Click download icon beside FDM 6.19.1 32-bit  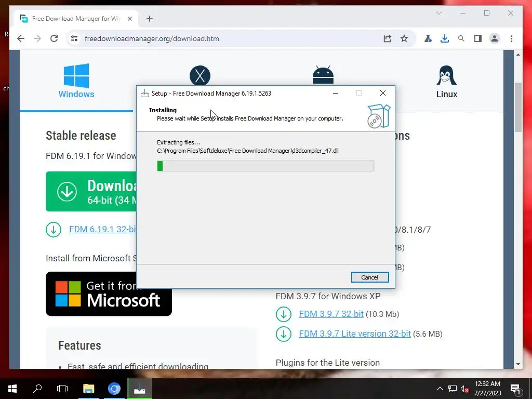click(54, 229)
